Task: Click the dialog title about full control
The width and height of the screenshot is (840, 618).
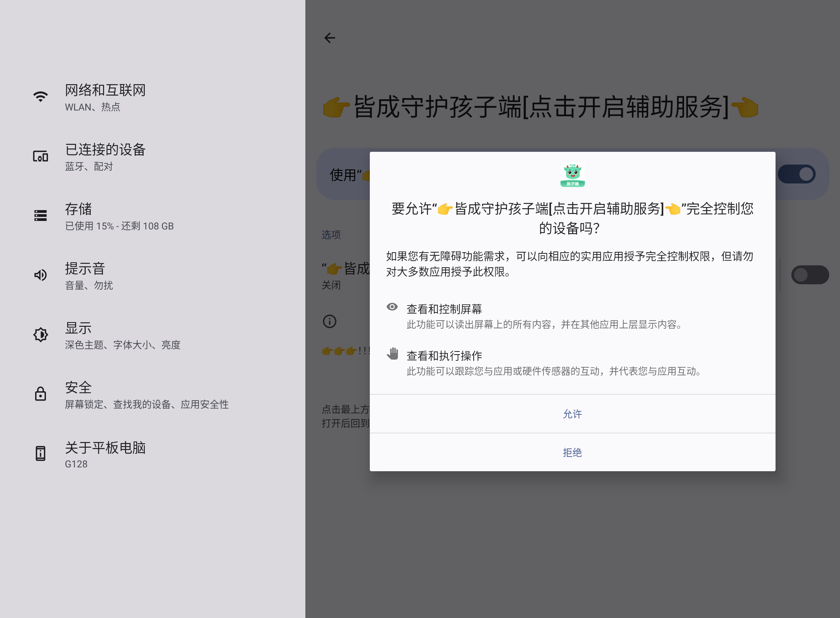Action: pyautogui.click(x=572, y=218)
